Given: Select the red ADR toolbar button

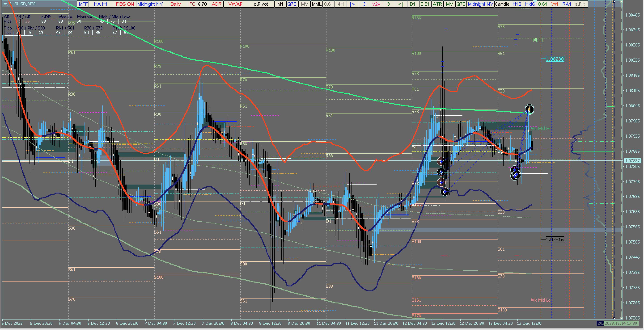Looking at the screenshot, I should (x=216, y=4).
